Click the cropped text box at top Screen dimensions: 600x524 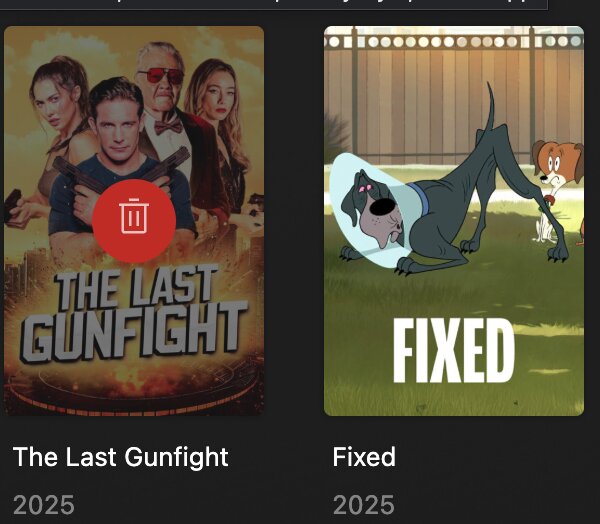click(274, 5)
